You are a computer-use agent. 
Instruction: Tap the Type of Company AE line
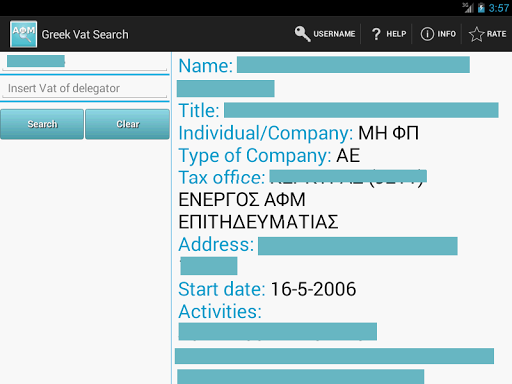[269, 156]
